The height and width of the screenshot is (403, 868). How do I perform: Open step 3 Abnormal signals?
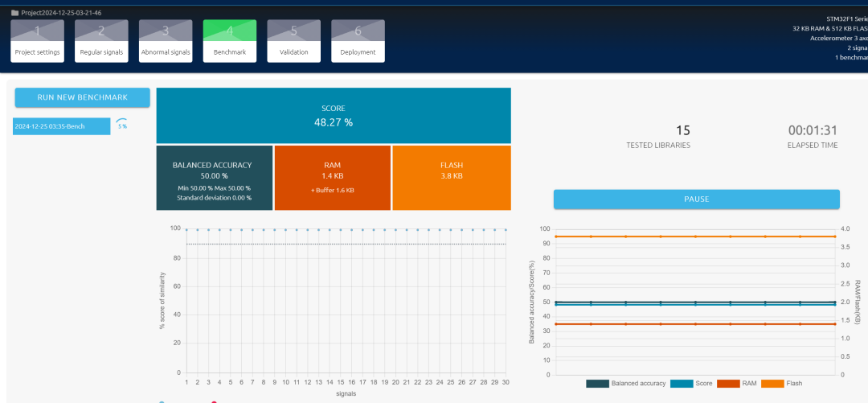[166, 41]
